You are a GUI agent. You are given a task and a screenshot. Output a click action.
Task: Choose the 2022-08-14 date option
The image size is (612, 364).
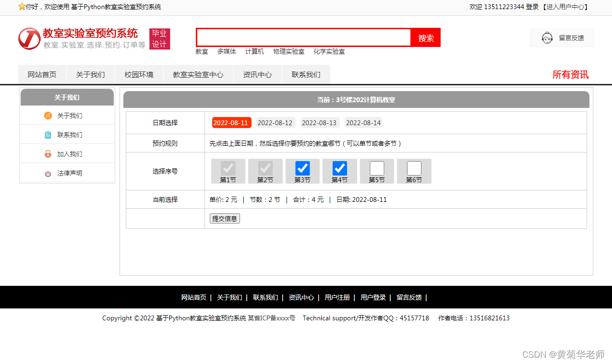click(x=363, y=122)
